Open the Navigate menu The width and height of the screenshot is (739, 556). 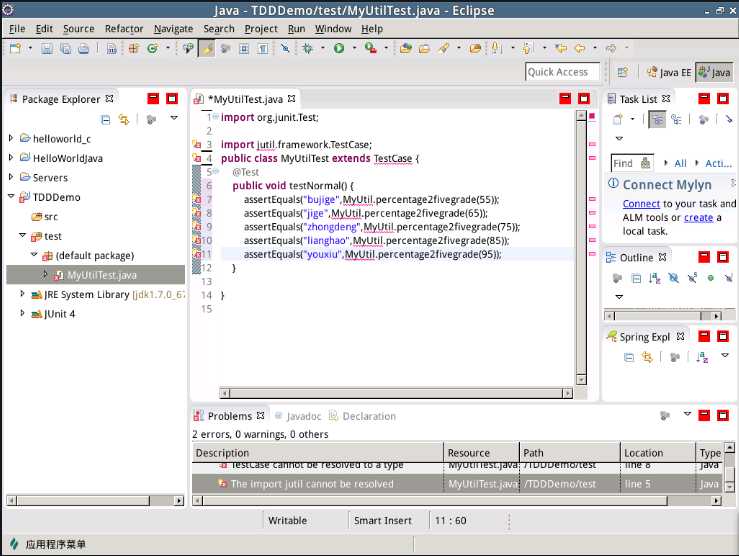[x=173, y=29]
